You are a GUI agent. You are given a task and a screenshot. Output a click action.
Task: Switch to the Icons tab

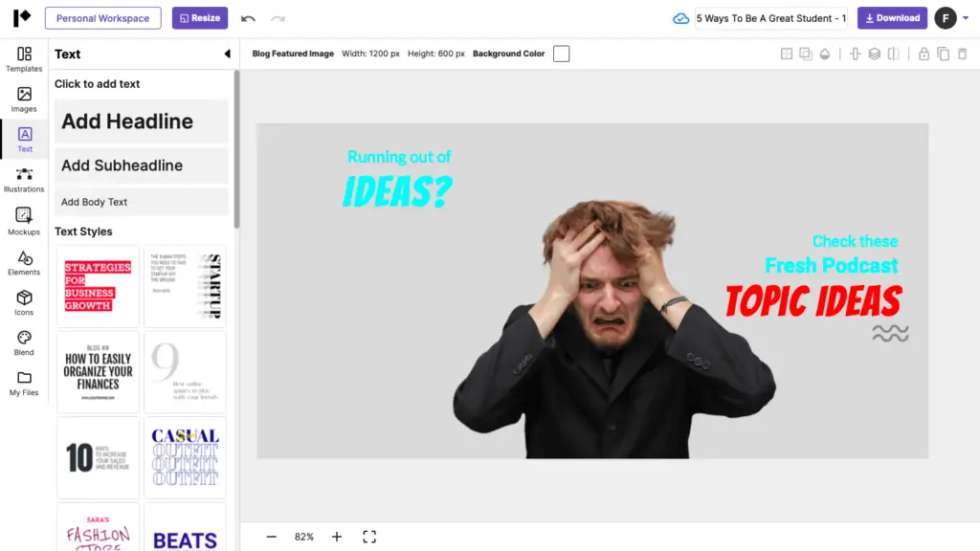coord(24,302)
